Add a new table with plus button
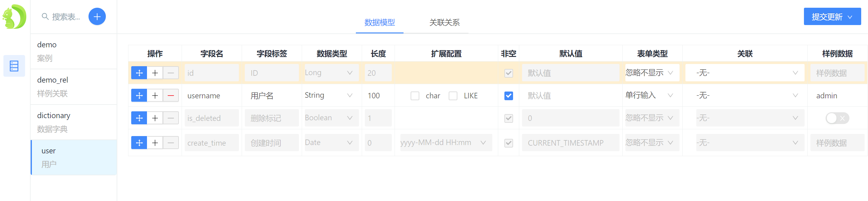 [x=97, y=16]
